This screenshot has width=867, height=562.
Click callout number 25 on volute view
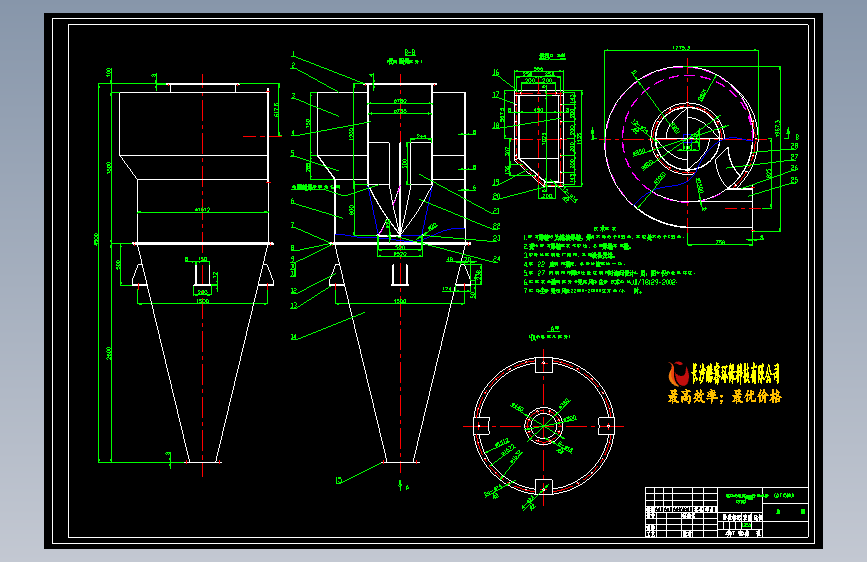pos(795,180)
